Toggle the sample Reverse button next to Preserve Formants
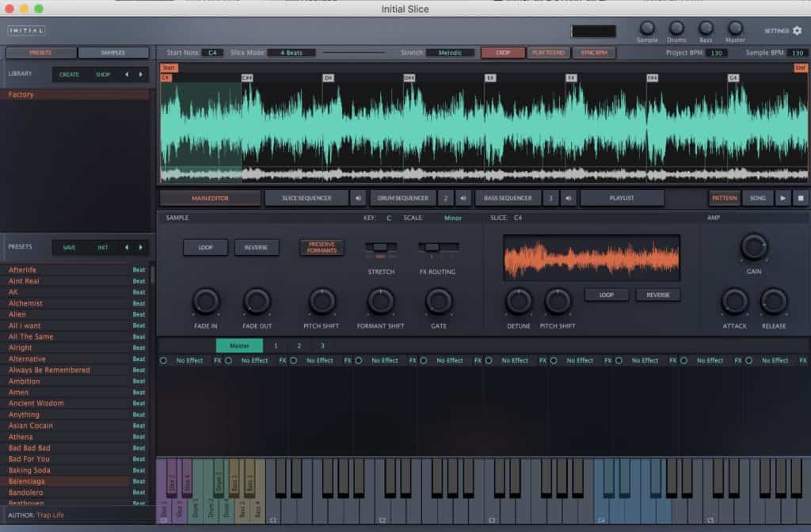Screen dimensions: 811x532 pos(256,247)
